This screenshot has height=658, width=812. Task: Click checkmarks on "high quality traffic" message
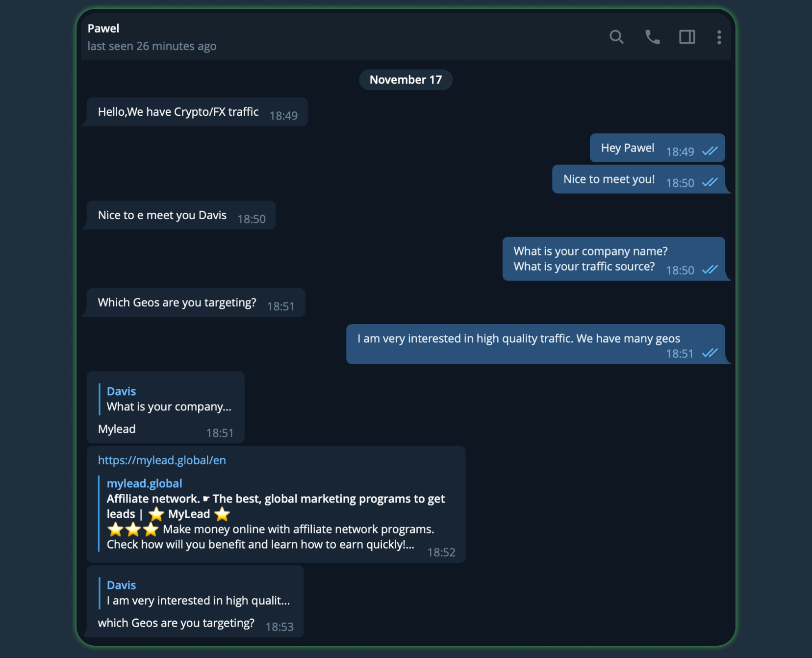(x=710, y=353)
